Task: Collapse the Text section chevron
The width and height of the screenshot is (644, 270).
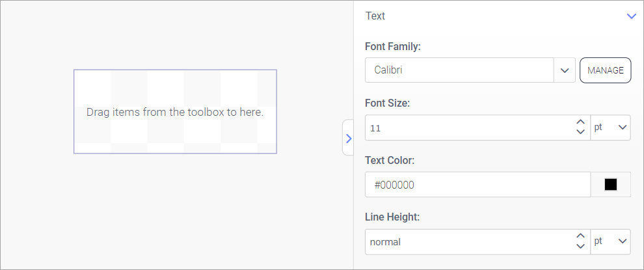Action: [x=631, y=16]
